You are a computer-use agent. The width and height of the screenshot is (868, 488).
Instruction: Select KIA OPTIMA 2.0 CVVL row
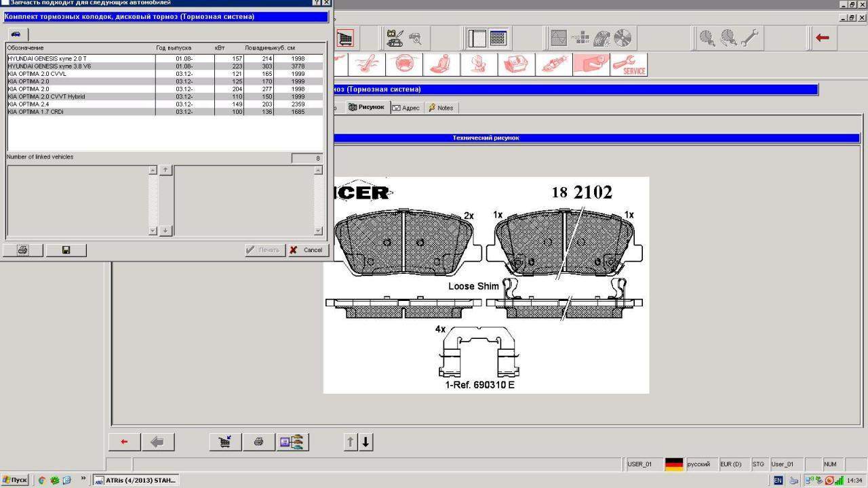(164, 74)
